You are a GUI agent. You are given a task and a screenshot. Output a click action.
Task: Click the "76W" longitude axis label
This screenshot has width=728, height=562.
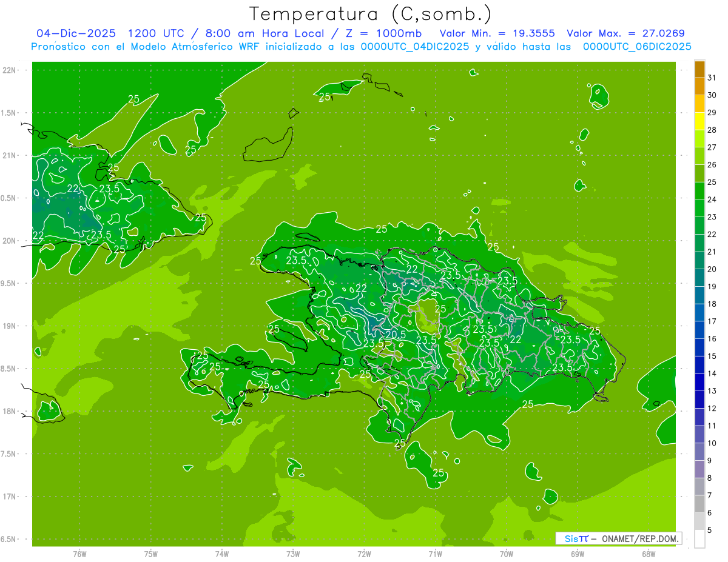pos(79,554)
